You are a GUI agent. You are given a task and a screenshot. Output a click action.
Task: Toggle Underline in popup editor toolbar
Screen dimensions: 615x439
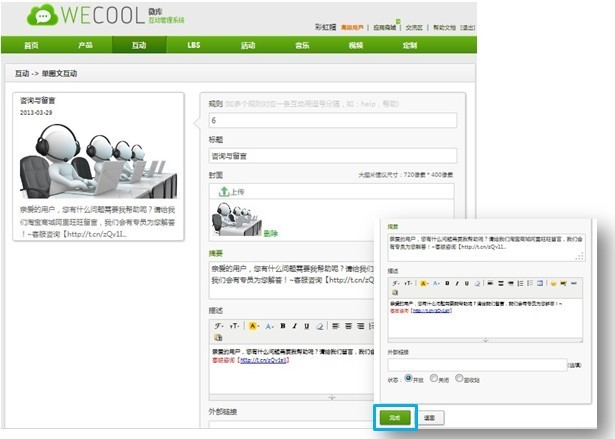tap(467, 283)
